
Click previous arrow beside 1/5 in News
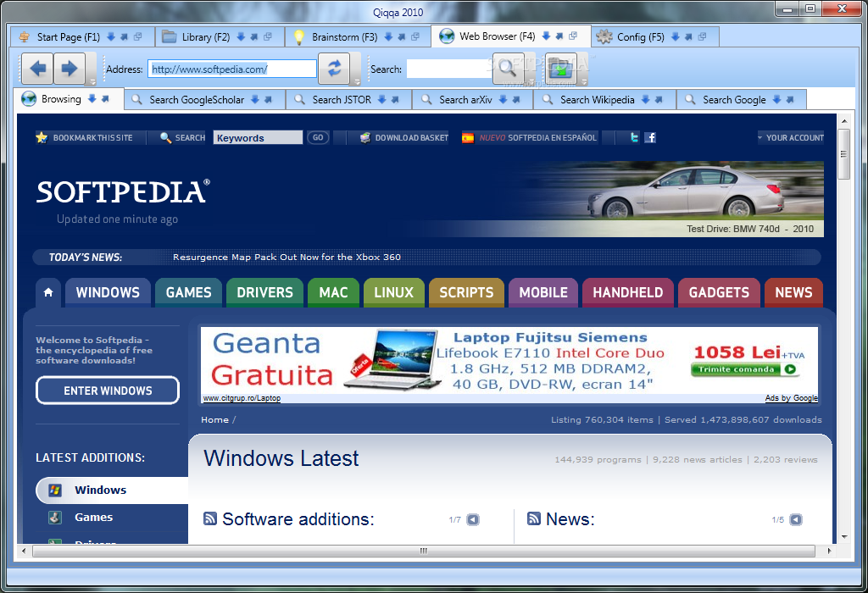[795, 519]
